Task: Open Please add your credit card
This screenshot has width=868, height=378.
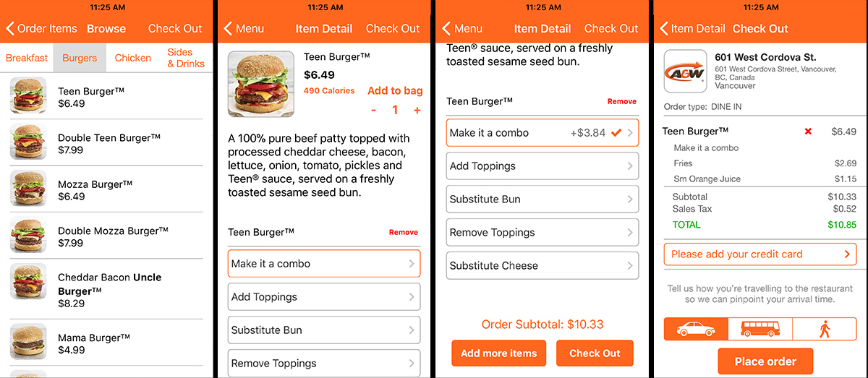Action: 760,254
